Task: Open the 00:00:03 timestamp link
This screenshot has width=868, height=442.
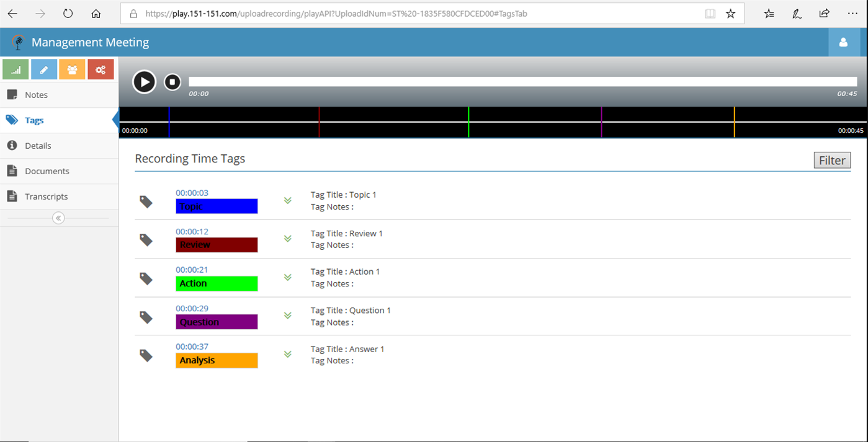Action: (192, 192)
